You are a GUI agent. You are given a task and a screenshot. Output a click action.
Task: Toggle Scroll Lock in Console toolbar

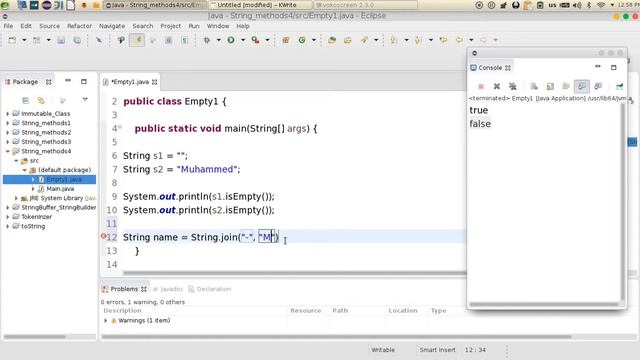(550, 87)
